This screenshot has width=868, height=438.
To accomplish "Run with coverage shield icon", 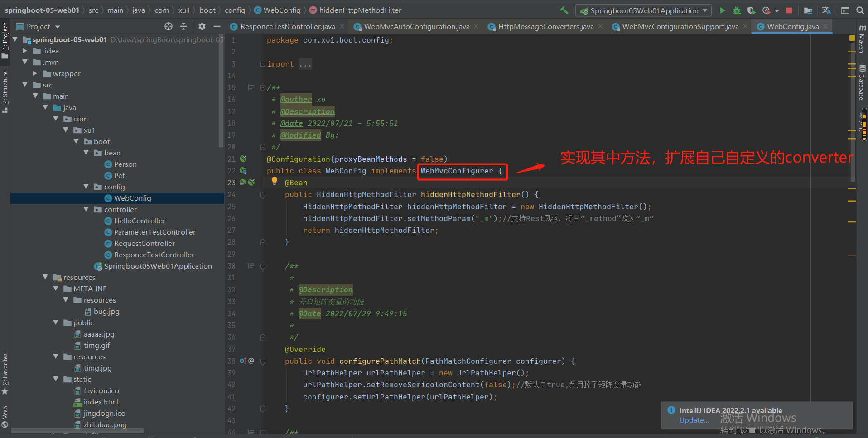I will [751, 10].
